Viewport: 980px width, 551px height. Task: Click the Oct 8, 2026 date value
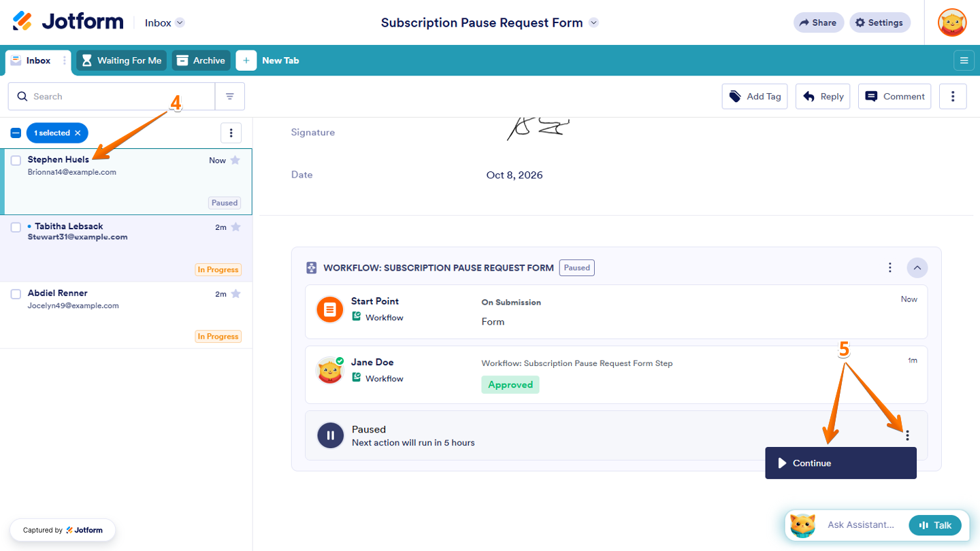coord(514,175)
